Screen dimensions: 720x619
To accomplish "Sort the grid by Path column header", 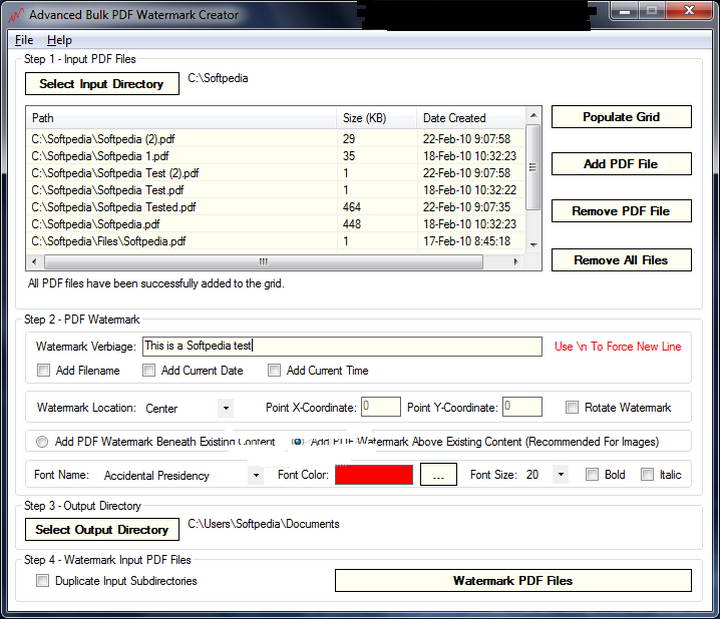I will [x=182, y=118].
